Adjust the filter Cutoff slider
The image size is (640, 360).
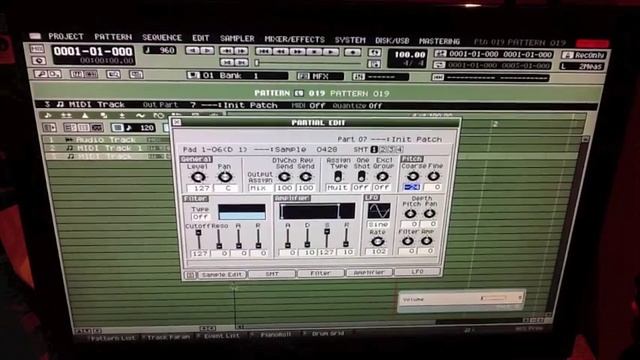coord(198,239)
